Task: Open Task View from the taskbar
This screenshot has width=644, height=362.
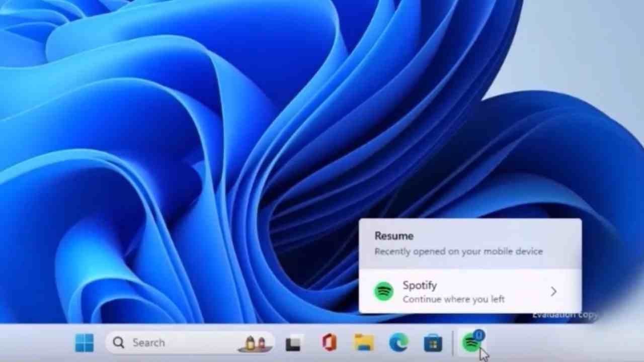Action: click(x=293, y=342)
